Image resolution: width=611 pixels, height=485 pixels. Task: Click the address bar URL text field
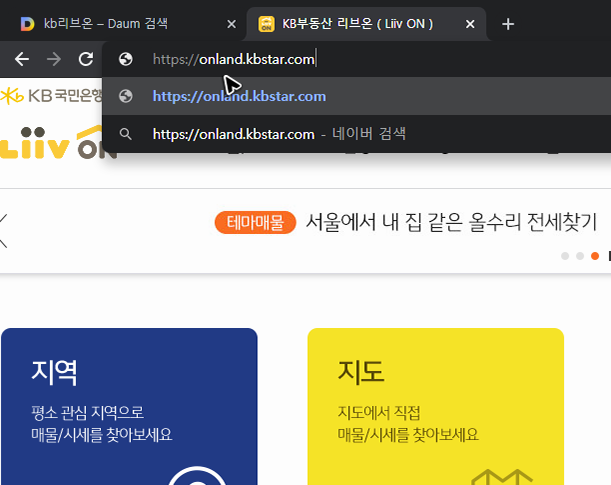(x=357, y=59)
